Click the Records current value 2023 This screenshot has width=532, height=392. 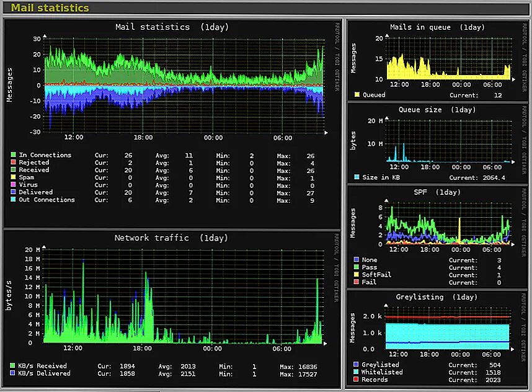click(493, 380)
